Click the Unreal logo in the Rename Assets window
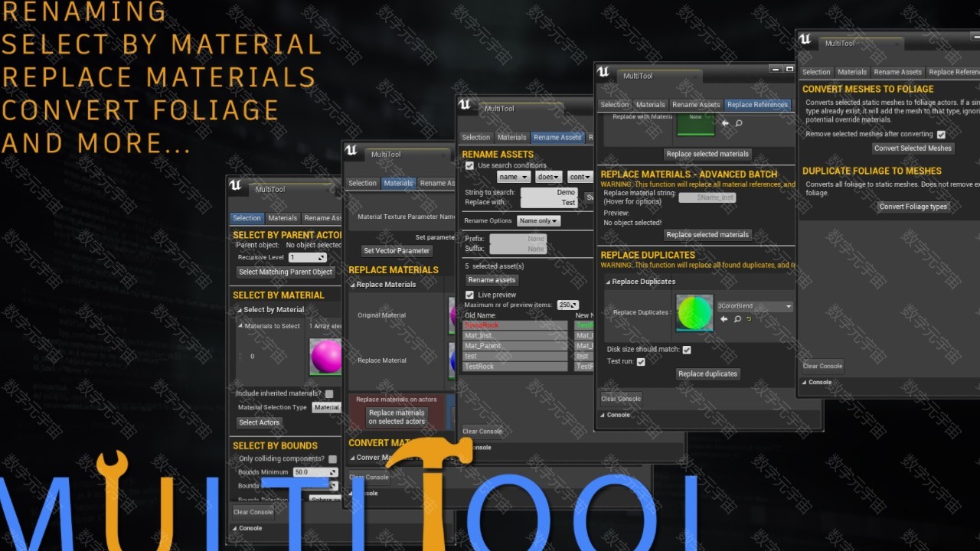Viewport: 980px width, 551px height. tap(465, 105)
